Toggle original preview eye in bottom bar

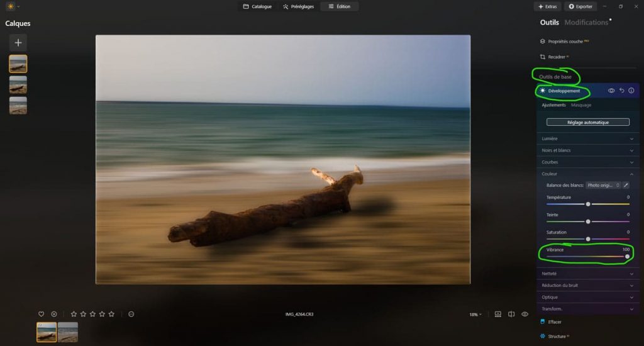tap(525, 314)
